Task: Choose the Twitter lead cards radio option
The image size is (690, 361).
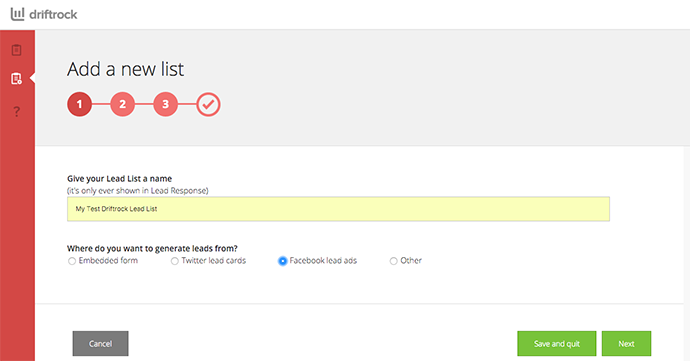Action: 175,261
